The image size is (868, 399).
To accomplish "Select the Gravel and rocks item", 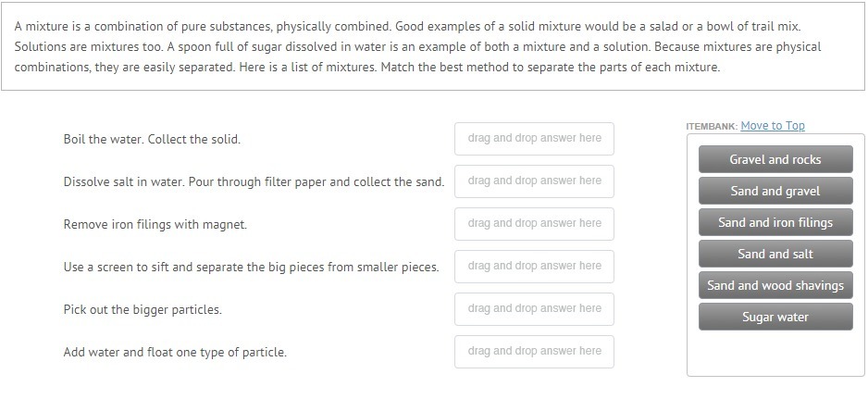I will [775, 159].
